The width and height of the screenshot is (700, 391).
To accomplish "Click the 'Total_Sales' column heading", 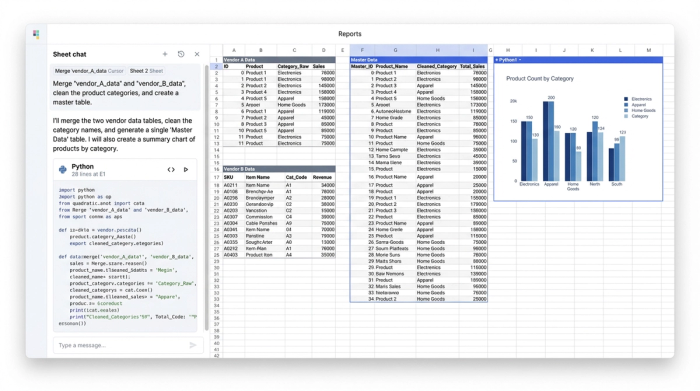I will click(472, 66).
